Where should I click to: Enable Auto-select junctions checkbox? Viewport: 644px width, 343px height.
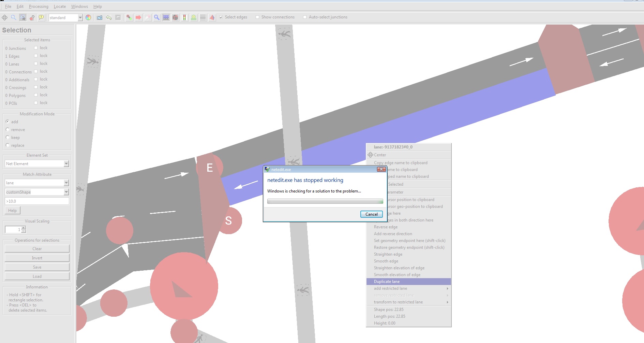coord(305,17)
